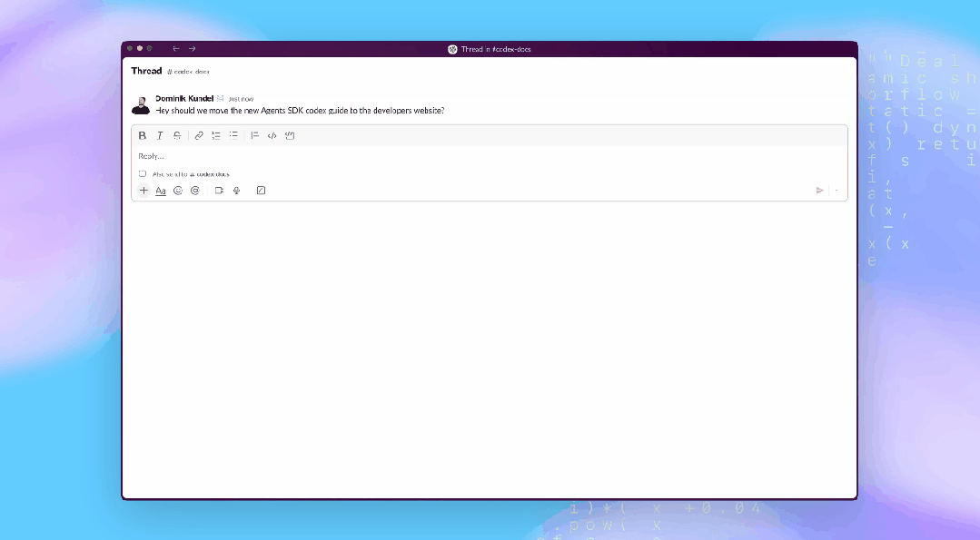Go forward using the history arrow
Screen dimensions: 980x540
pos(193,49)
